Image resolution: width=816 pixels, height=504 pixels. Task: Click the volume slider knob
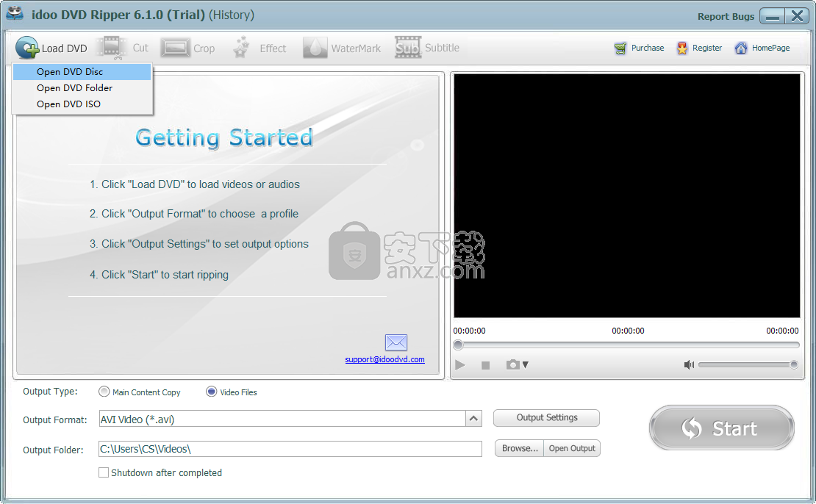coord(794,364)
